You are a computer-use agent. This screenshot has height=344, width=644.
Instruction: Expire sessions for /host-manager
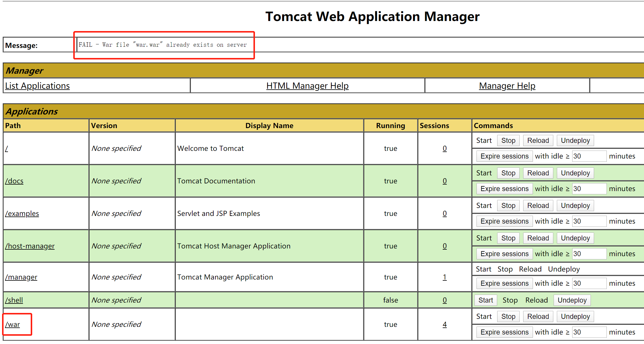[x=504, y=254]
